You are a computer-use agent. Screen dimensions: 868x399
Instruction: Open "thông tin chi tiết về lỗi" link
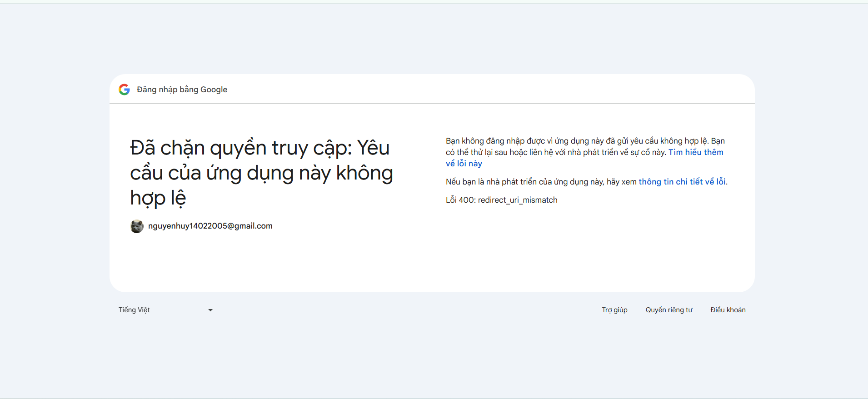click(682, 182)
